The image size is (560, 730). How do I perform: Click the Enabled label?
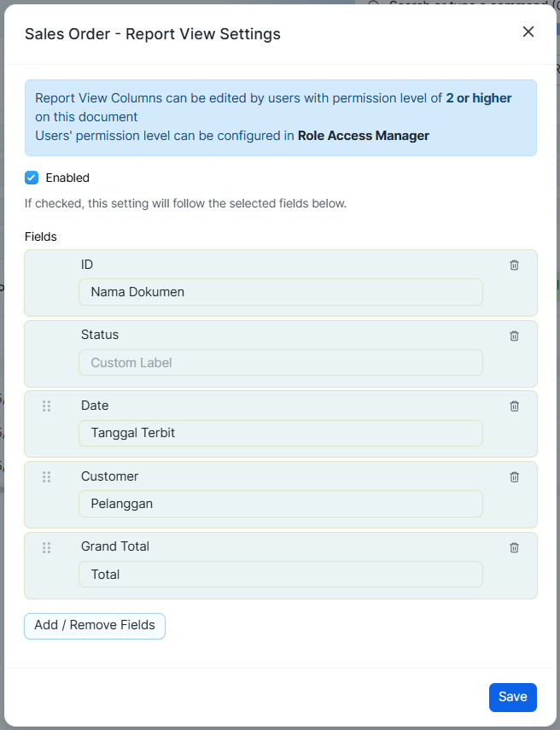pyautogui.click(x=67, y=178)
